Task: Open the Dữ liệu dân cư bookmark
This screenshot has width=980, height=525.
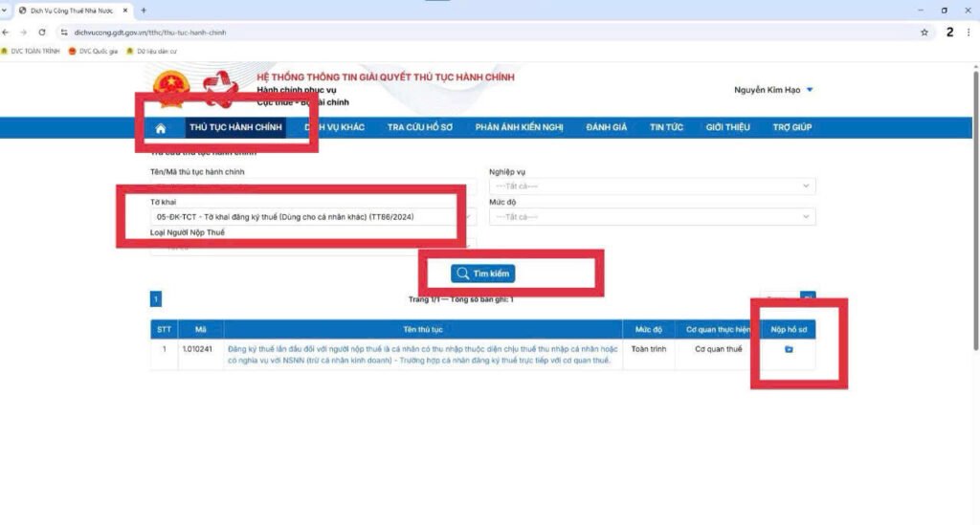Action: [152, 51]
